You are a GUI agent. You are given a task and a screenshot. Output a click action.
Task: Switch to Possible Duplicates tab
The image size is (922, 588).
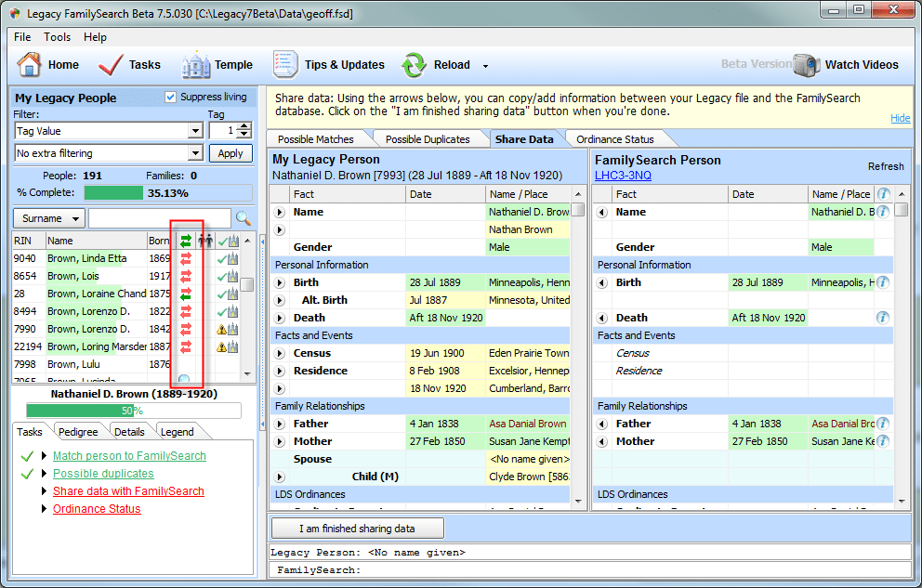428,139
